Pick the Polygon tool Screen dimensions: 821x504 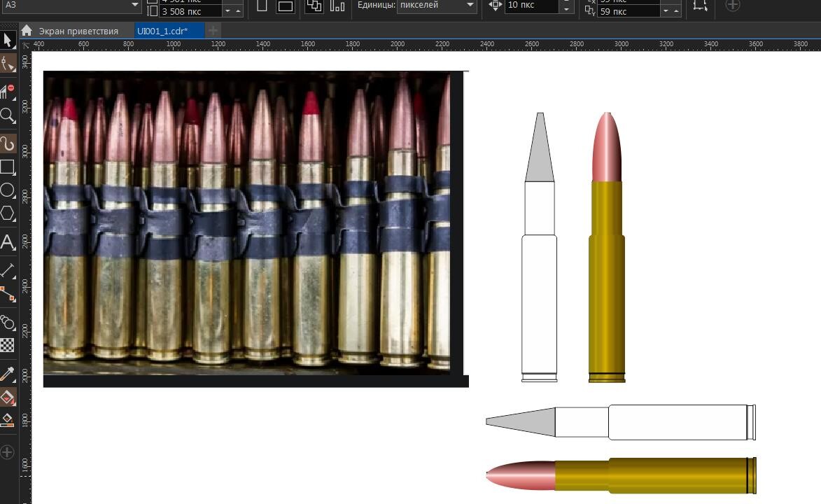click(9, 213)
